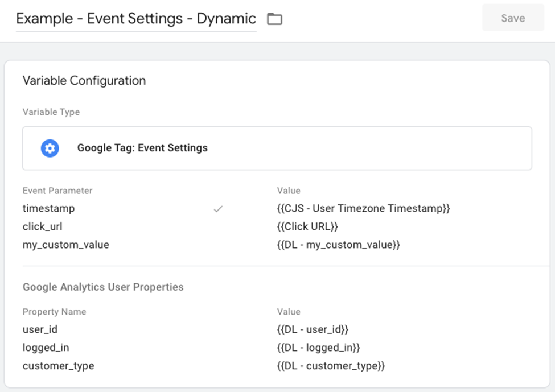The height and width of the screenshot is (392, 555).
Task: Click the {{DL - user_id}} value
Action: tap(313, 329)
